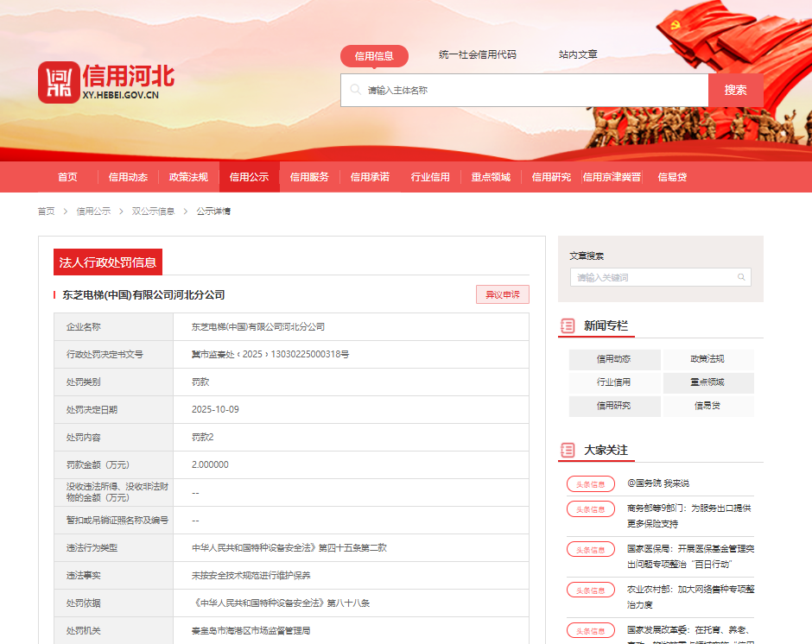Image resolution: width=812 pixels, height=644 pixels.
Task: Click the magnifier icon in 文章搜索 field
Action: coord(741,277)
